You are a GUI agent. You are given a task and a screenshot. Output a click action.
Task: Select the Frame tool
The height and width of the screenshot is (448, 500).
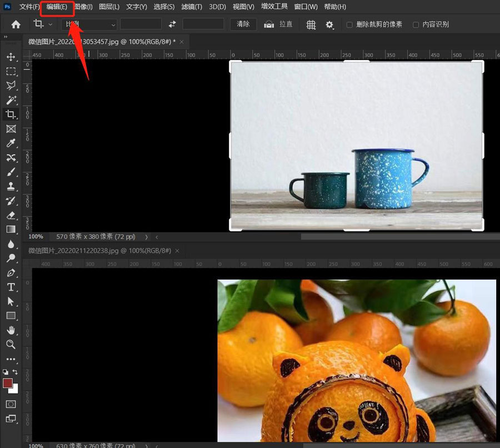click(x=11, y=129)
